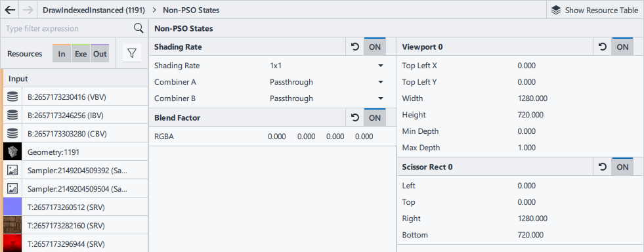Toggle the In resources filter button
The image size is (644, 252).
(x=62, y=54)
